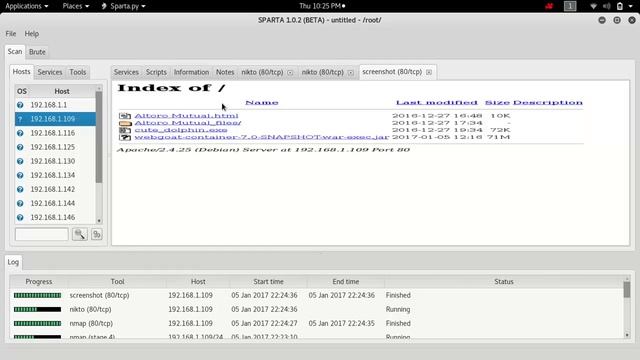
Task: Sort log by Tool column header
Action: coord(117,282)
